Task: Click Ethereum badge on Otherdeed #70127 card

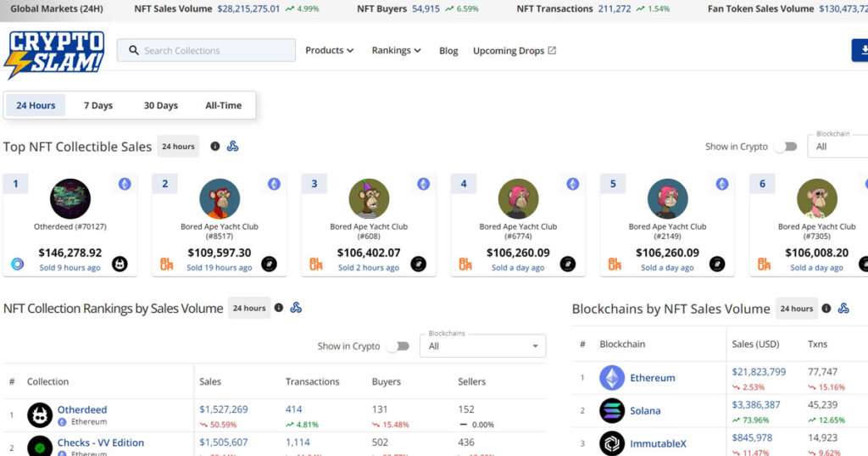Action: (125, 184)
